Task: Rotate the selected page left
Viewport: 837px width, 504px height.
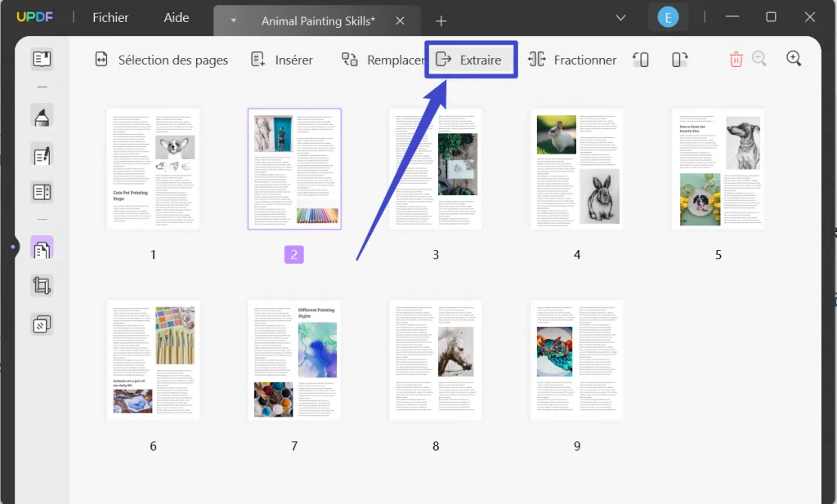Action: click(641, 59)
